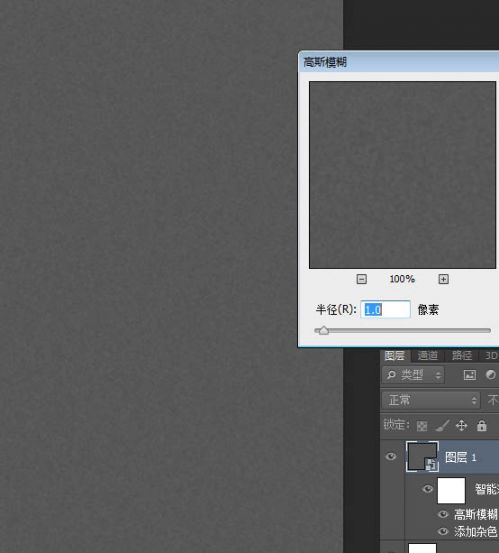Select the 图层 1 layer thumbnail
The width and height of the screenshot is (499, 553).
coord(422,456)
